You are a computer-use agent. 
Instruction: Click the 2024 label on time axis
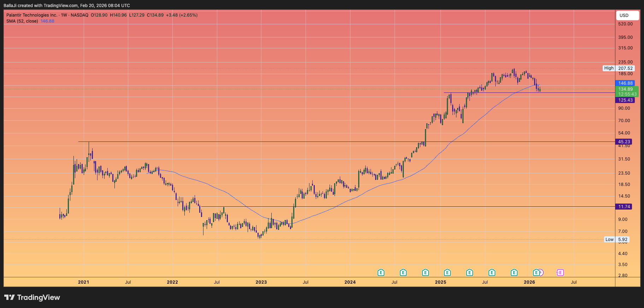click(350, 282)
